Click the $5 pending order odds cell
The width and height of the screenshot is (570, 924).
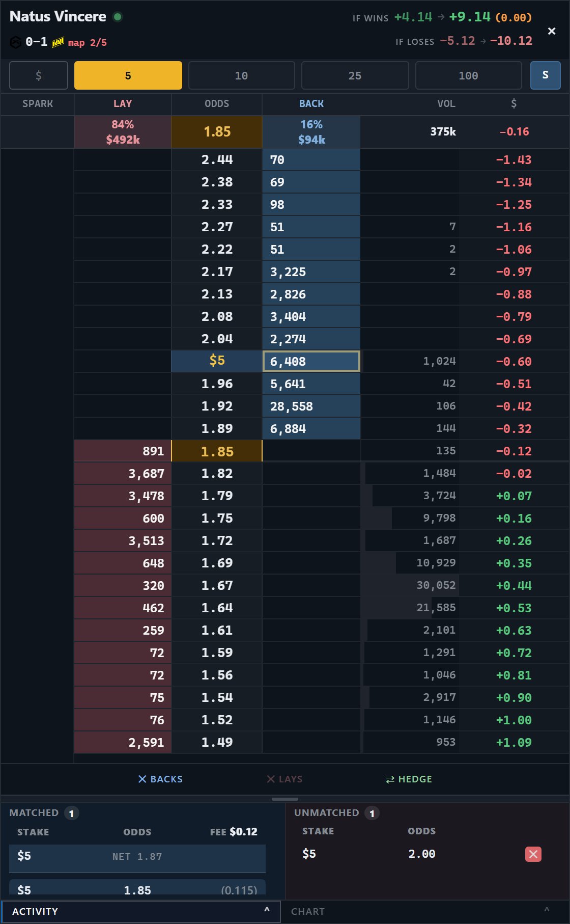[x=217, y=361]
